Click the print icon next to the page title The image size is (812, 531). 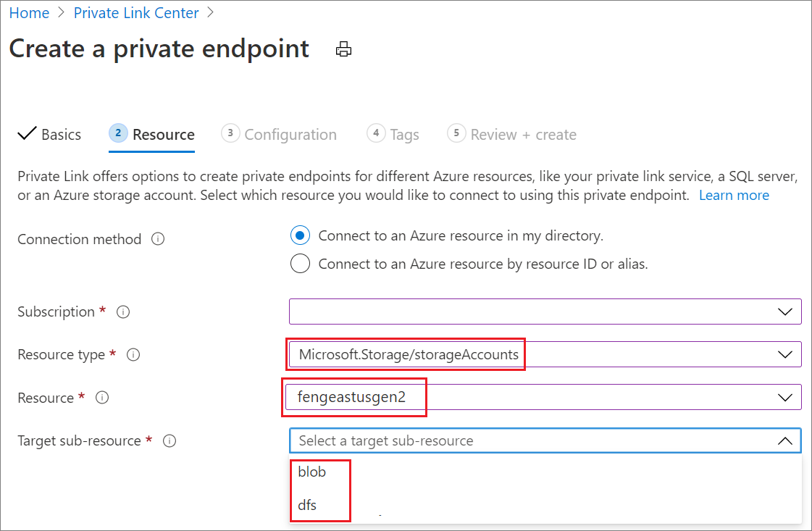(x=343, y=49)
